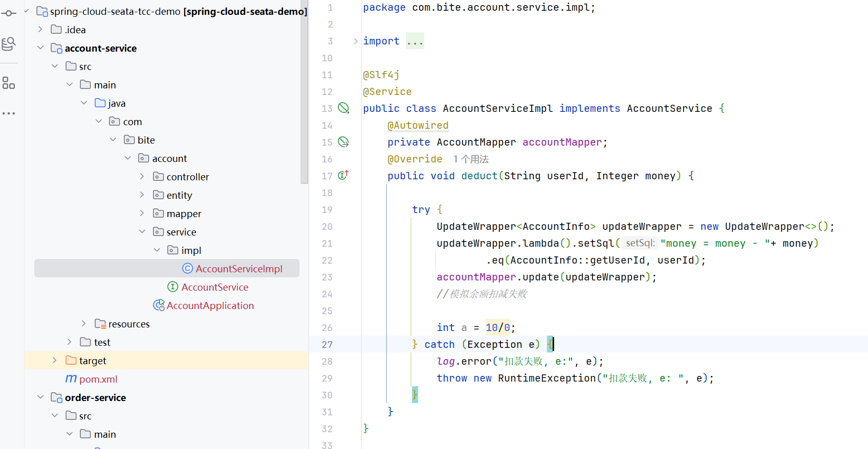Show more tool windows ellipsis

[x=9, y=113]
